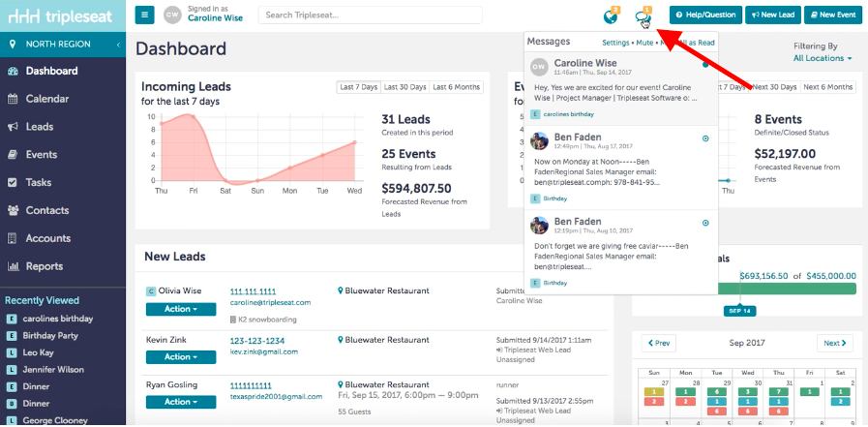Collapse the North Region sidebar chevron
This screenshot has width=868, height=427.
pyautogui.click(x=118, y=45)
